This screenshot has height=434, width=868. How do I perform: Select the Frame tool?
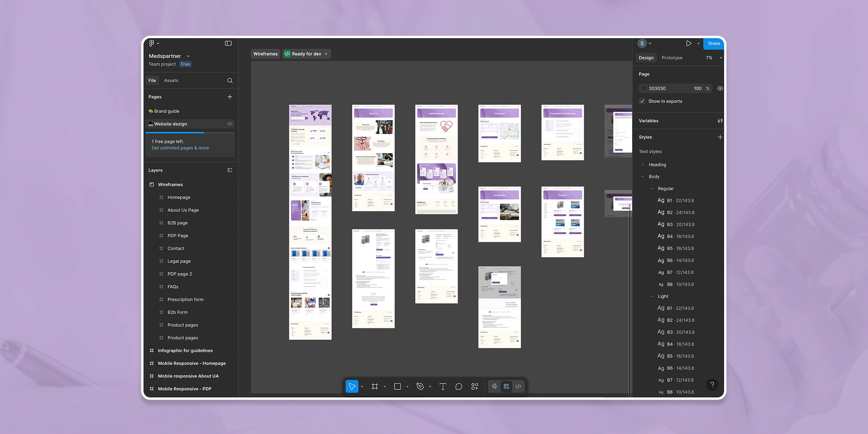(375, 386)
